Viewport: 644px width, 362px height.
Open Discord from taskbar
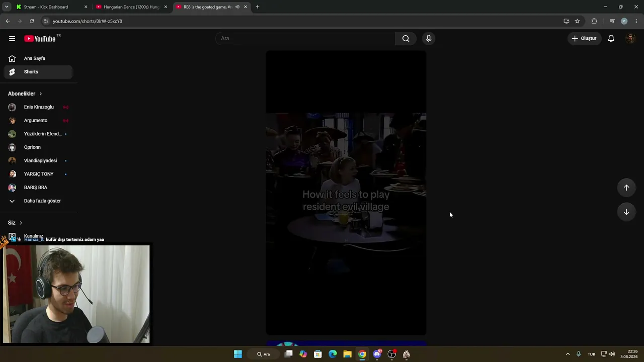click(x=377, y=354)
